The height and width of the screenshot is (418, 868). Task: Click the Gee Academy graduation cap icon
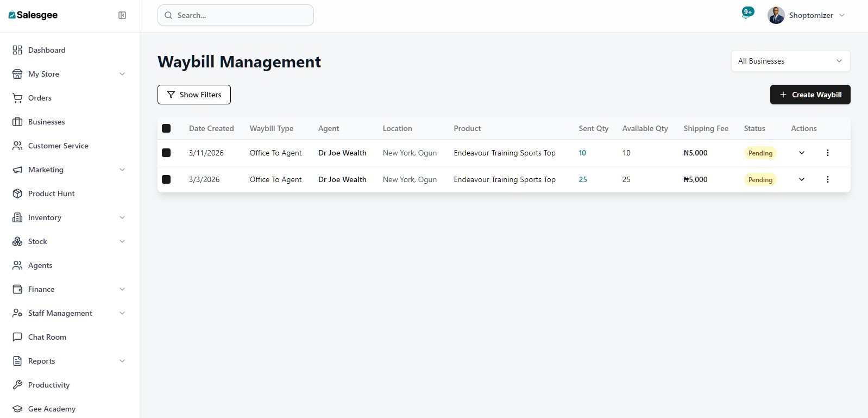(x=17, y=409)
